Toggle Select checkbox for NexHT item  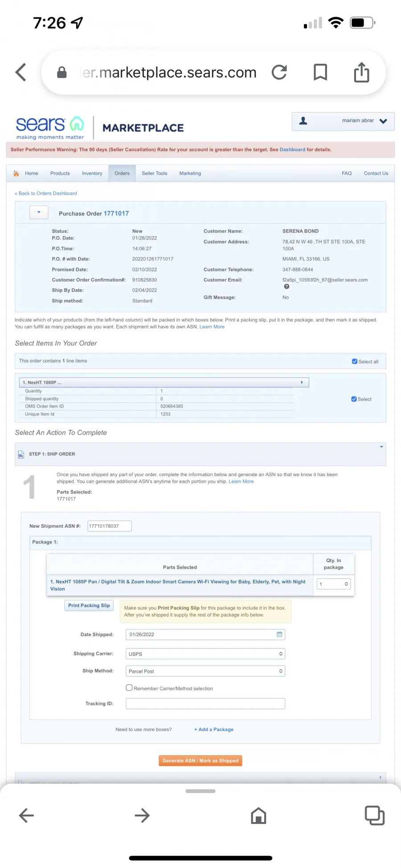354,399
